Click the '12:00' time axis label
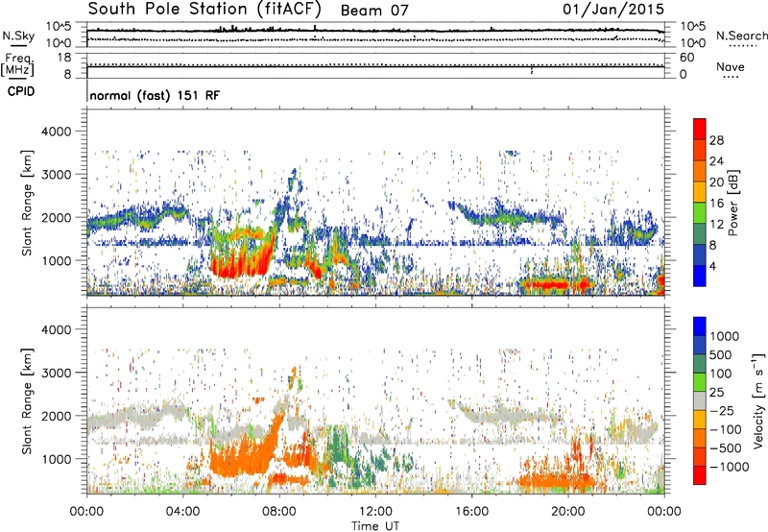Screen dimensions: 768x532 (375, 512)
